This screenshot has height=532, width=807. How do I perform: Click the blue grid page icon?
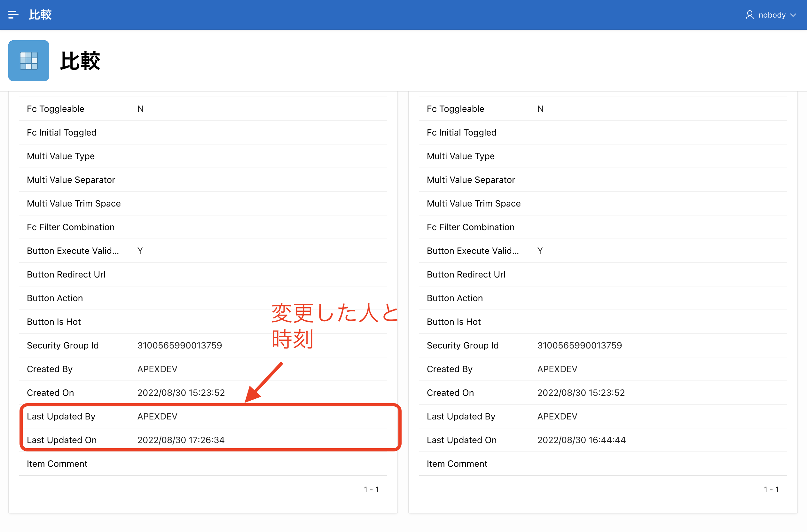29,61
